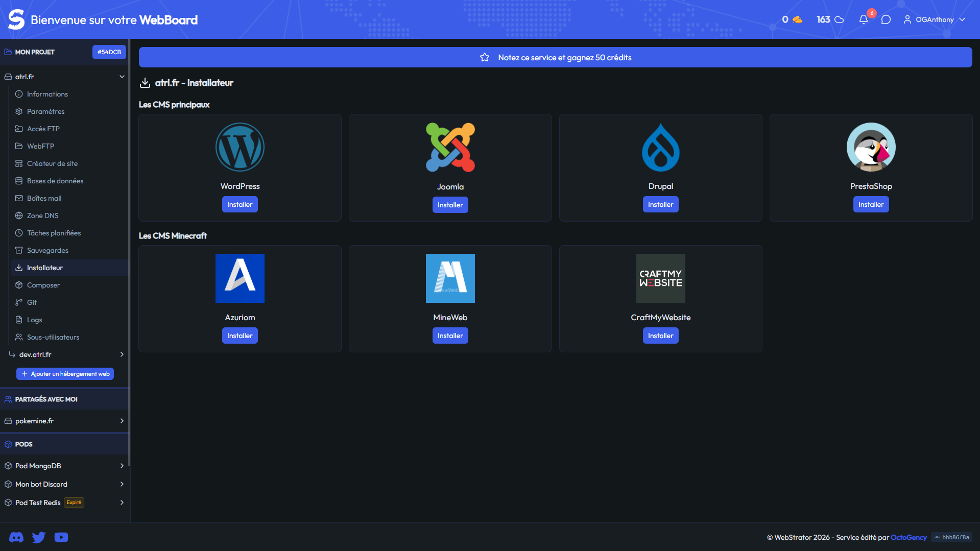Click the star icon in rating banner
Viewport: 980px width, 551px height.
click(x=485, y=58)
